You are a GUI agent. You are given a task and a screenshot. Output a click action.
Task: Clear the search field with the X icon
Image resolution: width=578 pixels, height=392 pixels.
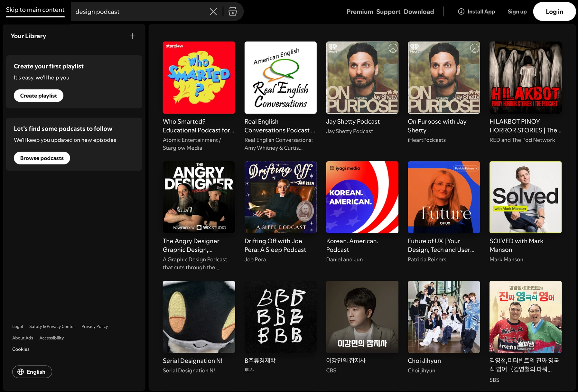pos(213,12)
